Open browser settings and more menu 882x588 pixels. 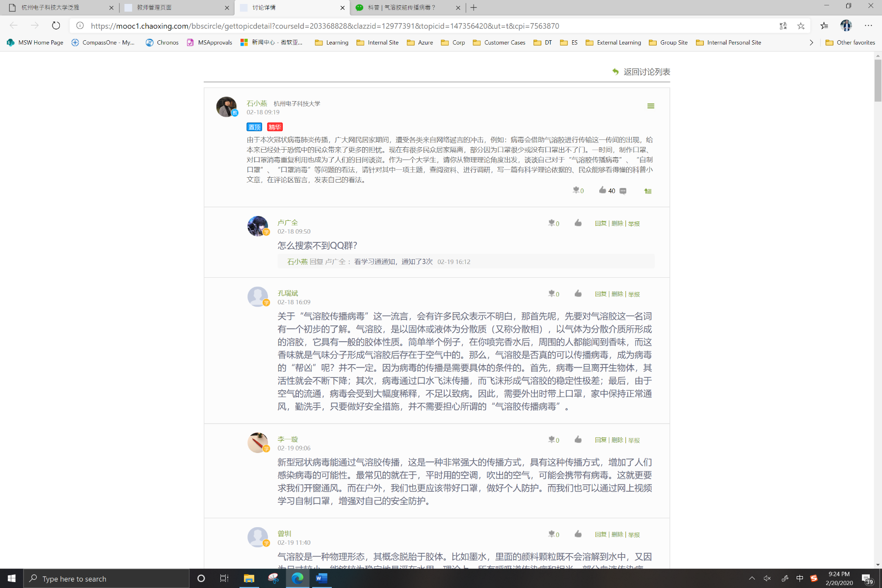coord(868,26)
